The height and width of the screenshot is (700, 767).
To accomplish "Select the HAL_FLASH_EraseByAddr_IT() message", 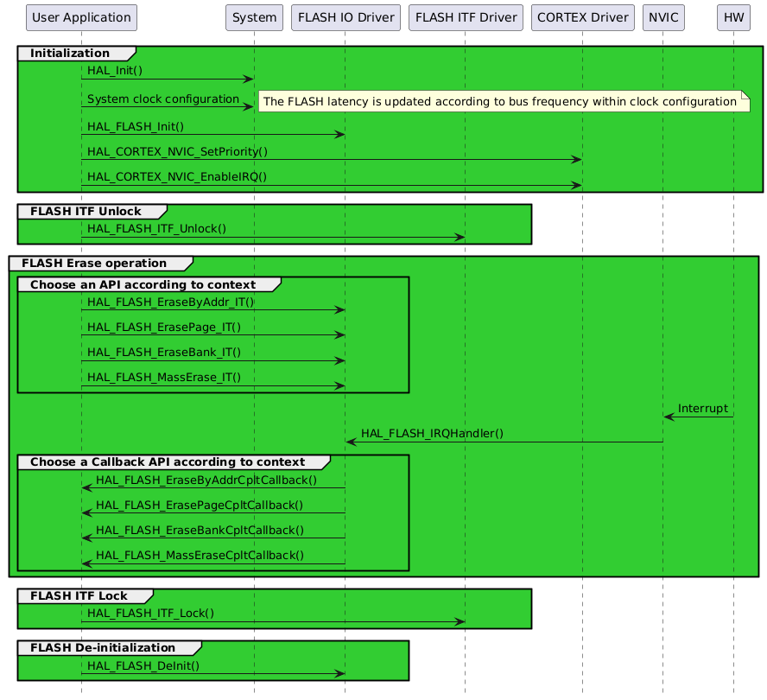I will coord(170,302).
